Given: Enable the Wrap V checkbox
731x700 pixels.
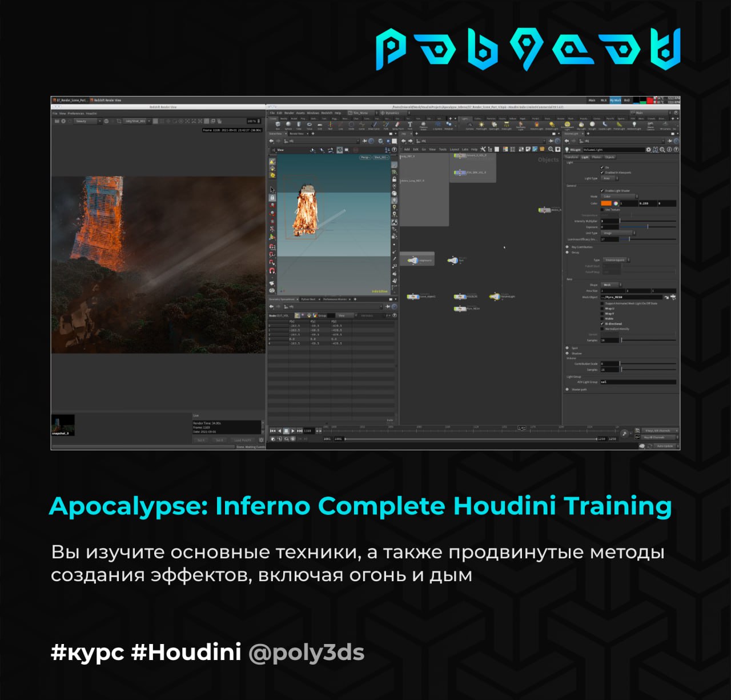Looking at the screenshot, I should 602,314.
